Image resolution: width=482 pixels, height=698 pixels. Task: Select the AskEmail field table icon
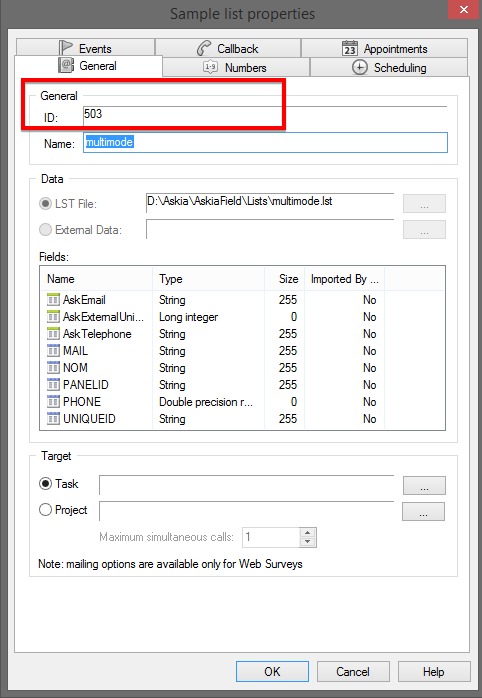pyautogui.click(x=53, y=300)
